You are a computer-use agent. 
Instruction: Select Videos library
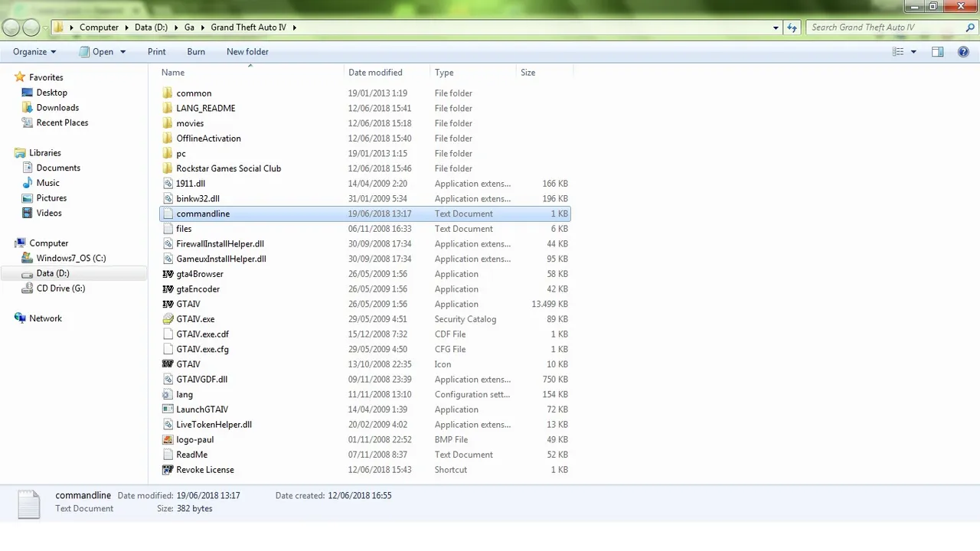click(49, 213)
